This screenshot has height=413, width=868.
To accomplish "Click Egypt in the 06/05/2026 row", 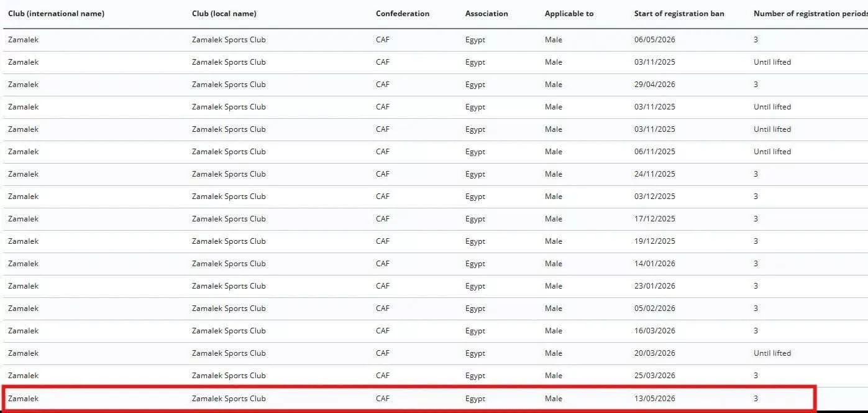I will [x=475, y=40].
